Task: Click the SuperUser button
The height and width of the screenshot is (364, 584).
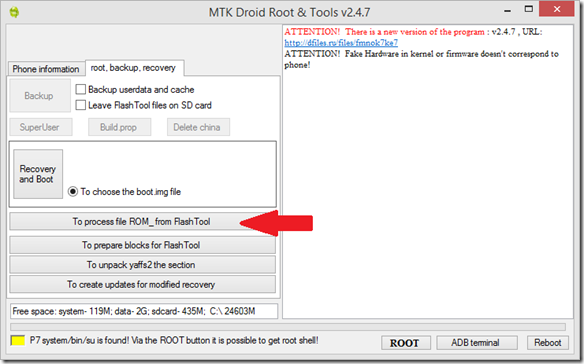Action: coord(40,127)
